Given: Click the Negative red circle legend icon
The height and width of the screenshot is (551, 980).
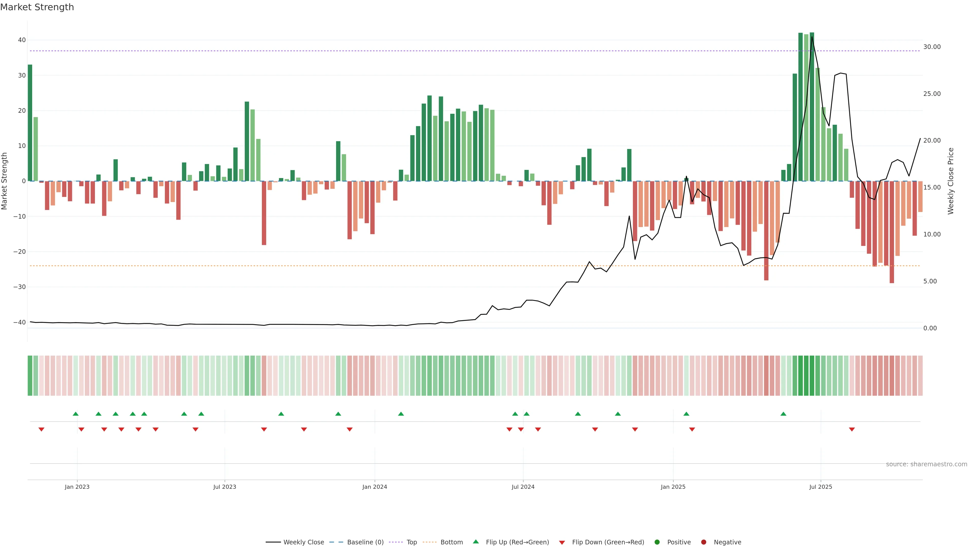Looking at the screenshot, I should [x=703, y=542].
